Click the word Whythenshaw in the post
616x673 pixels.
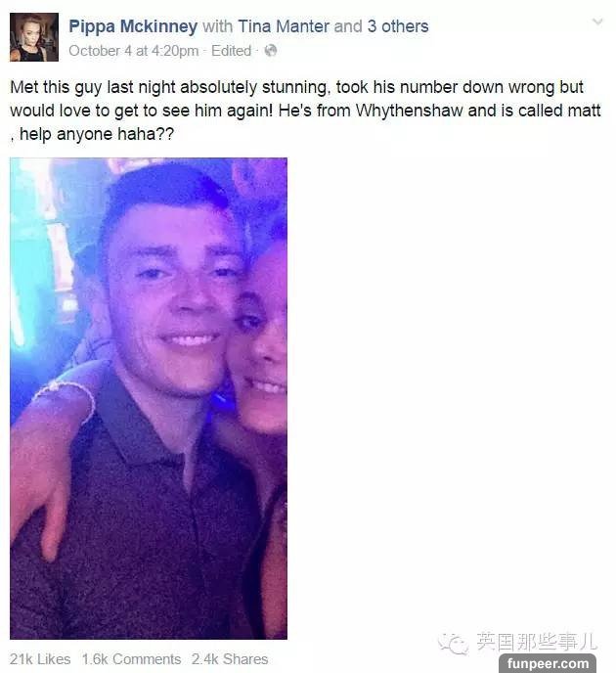tap(410, 111)
